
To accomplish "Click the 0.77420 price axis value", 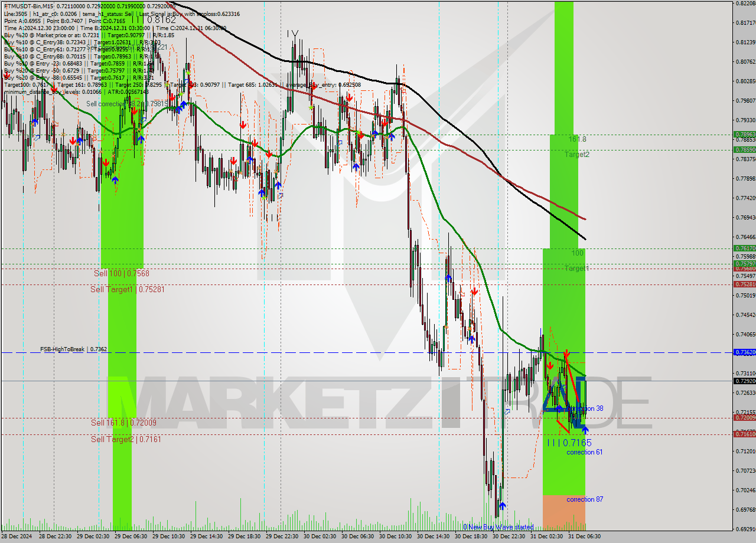I will 745,198.
